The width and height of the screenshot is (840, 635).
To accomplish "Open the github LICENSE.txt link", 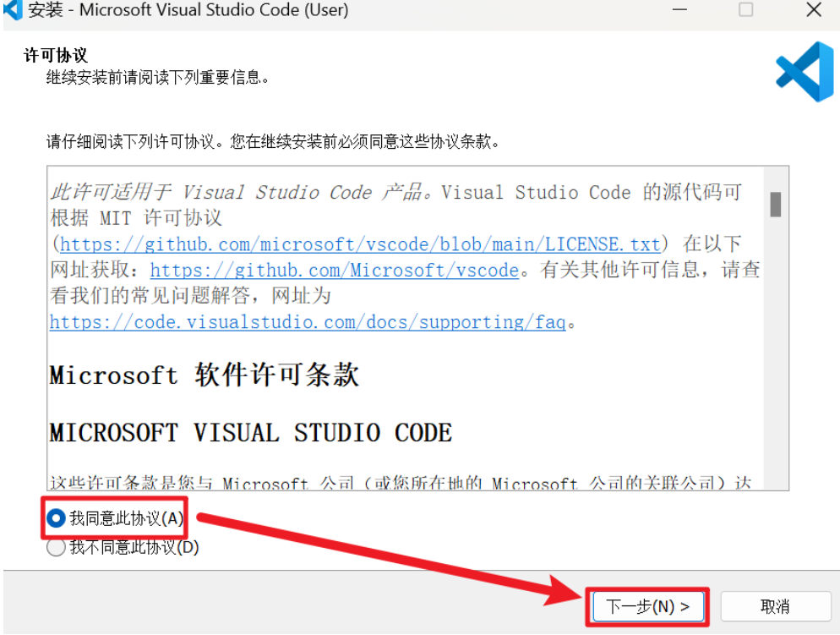I will tap(359, 244).
